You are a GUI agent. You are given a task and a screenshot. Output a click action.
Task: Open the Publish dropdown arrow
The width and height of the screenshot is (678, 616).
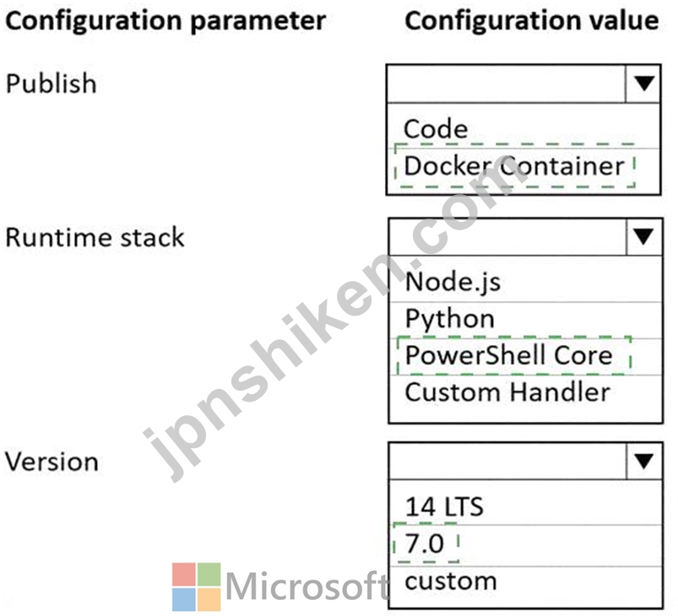[x=643, y=84]
